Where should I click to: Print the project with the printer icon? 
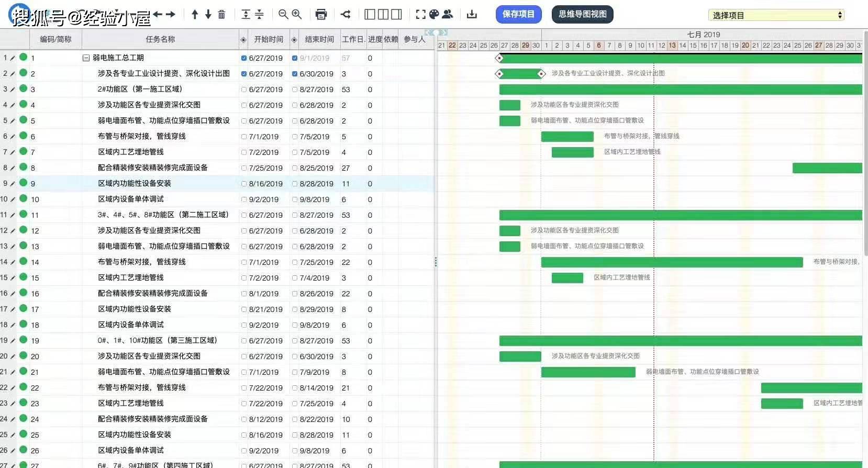pos(321,15)
